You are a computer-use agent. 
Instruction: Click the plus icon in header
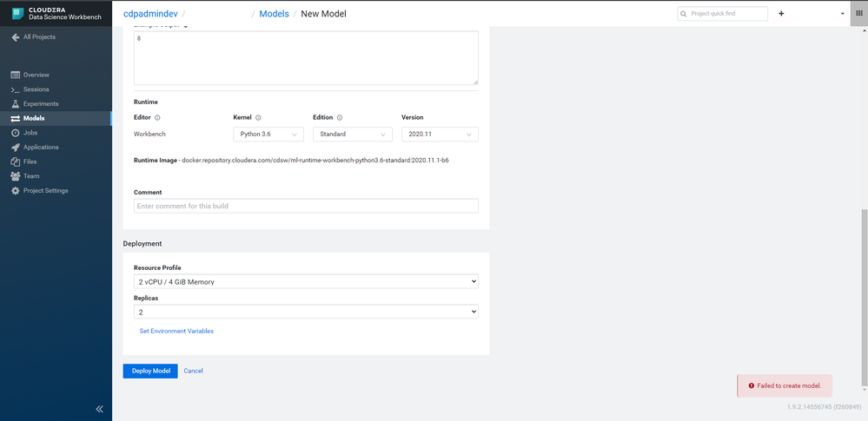(x=781, y=13)
